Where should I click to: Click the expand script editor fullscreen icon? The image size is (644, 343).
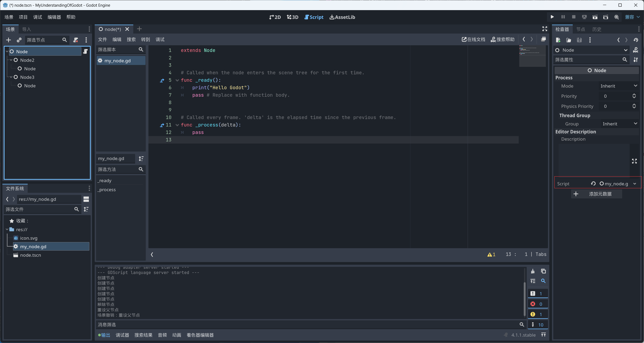point(544,28)
